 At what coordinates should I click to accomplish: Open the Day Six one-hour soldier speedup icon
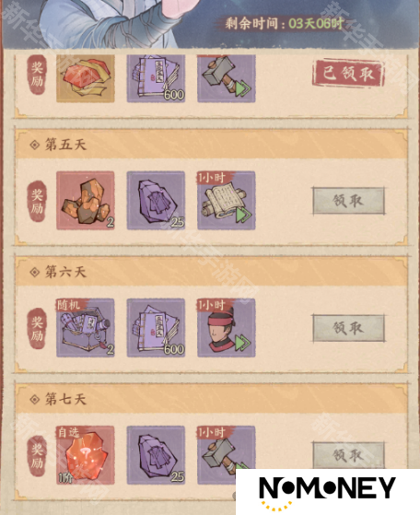(227, 328)
